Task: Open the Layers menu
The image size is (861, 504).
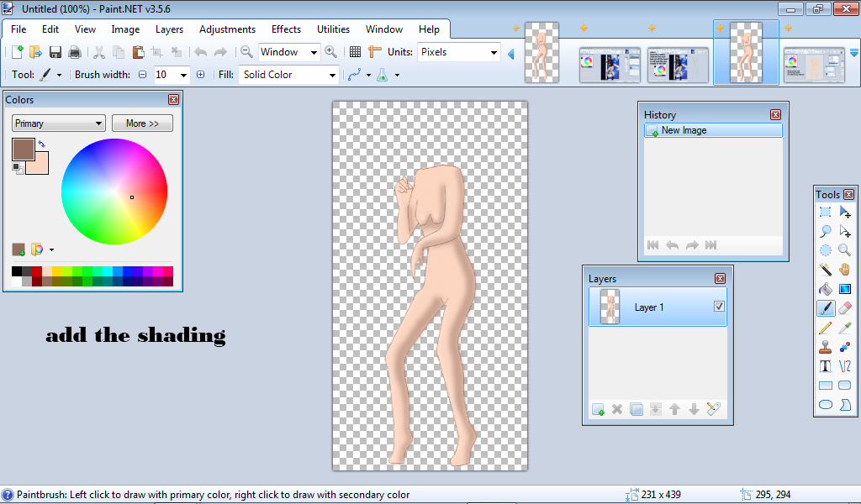Action: click(x=169, y=29)
